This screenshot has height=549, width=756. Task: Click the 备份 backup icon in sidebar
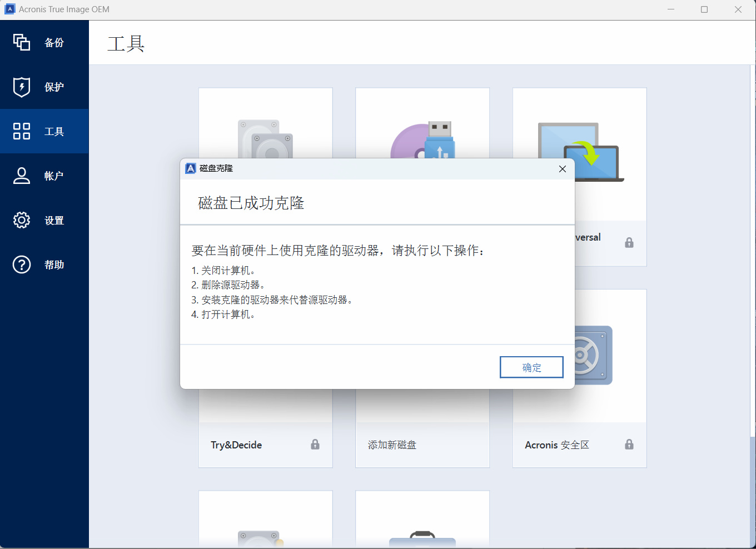coord(22,42)
